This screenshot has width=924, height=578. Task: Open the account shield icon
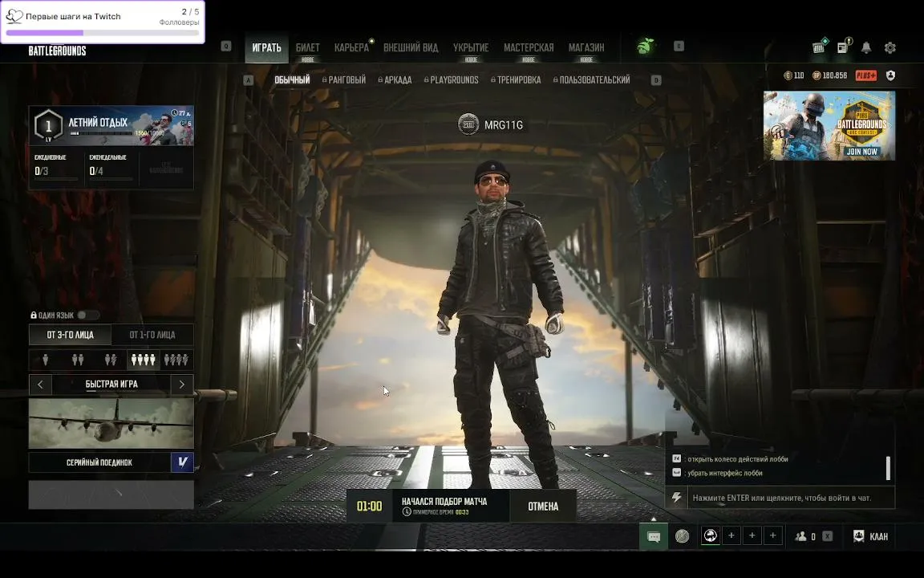890,75
